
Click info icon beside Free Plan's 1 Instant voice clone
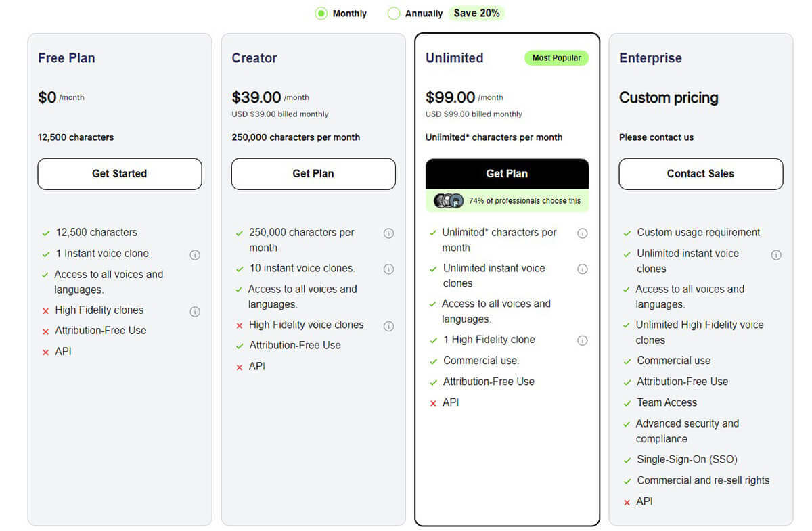click(x=195, y=255)
